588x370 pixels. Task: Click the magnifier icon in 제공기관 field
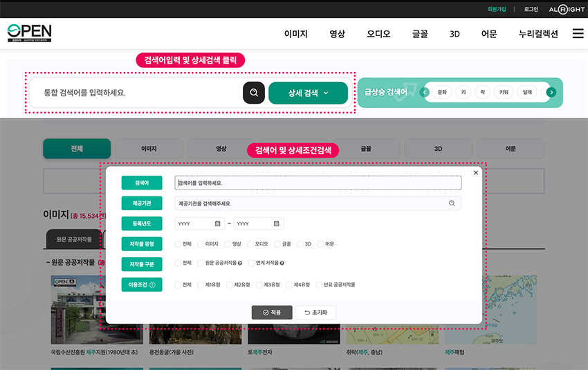click(452, 203)
